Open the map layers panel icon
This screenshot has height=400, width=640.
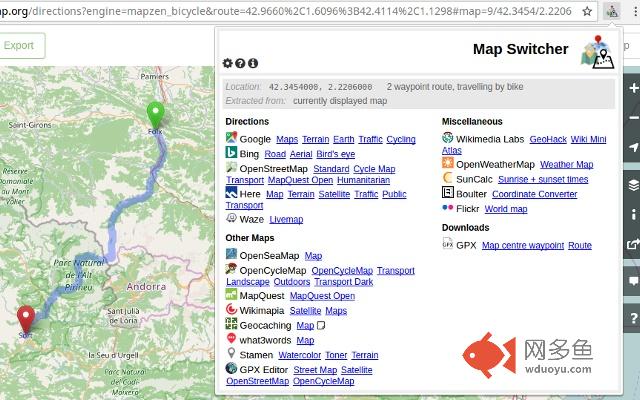[x=633, y=185]
